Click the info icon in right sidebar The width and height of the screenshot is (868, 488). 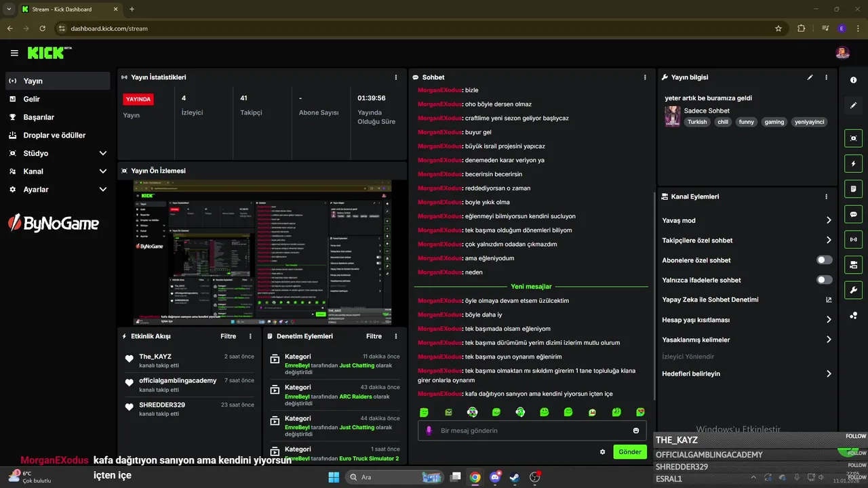pos(853,80)
